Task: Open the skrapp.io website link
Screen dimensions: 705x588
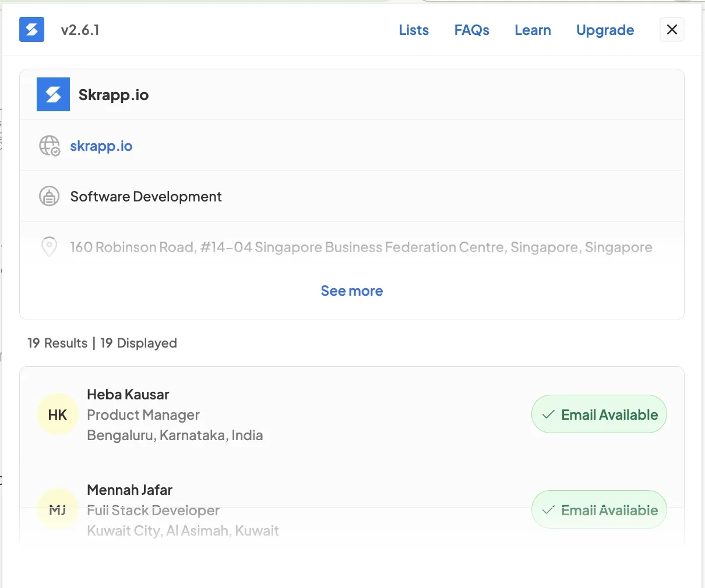Action: pyautogui.click(x=101, y=146)
